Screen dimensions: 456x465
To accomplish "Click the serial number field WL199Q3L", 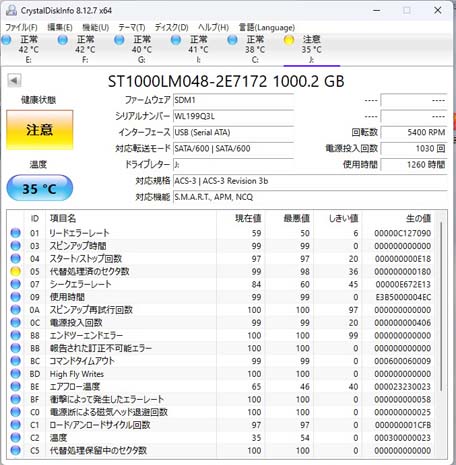I will [233, 116].
